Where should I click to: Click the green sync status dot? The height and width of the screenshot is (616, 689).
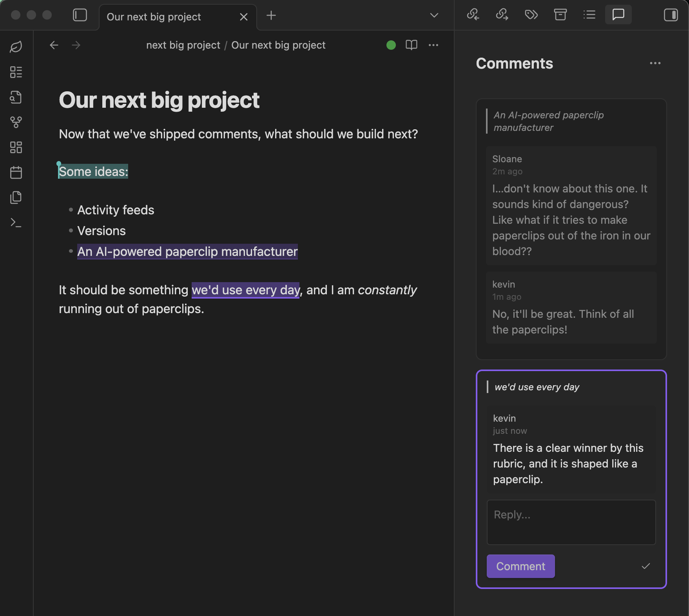(391, 45)
